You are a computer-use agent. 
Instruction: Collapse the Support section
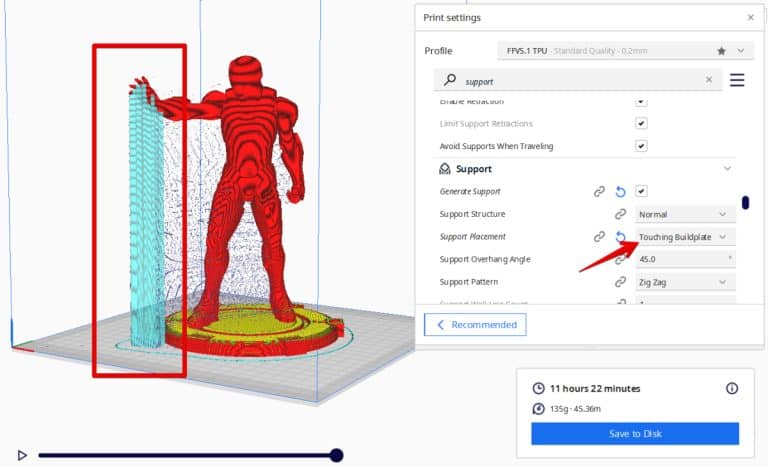point(727,169)
